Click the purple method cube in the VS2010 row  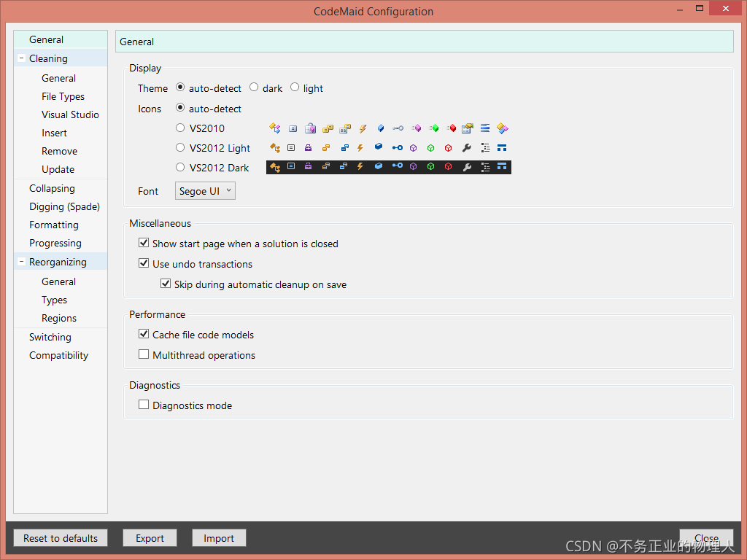pyautogui.click(x=415, y=128)
